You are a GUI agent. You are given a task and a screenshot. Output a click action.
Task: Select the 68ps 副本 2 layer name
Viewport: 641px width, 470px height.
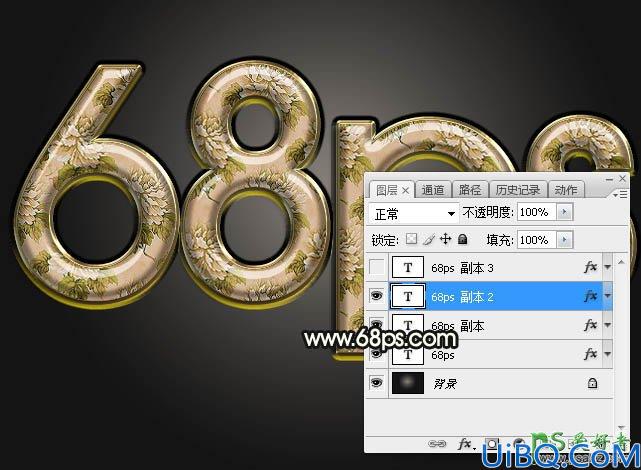pyautogui.click(x=462, y=297)
